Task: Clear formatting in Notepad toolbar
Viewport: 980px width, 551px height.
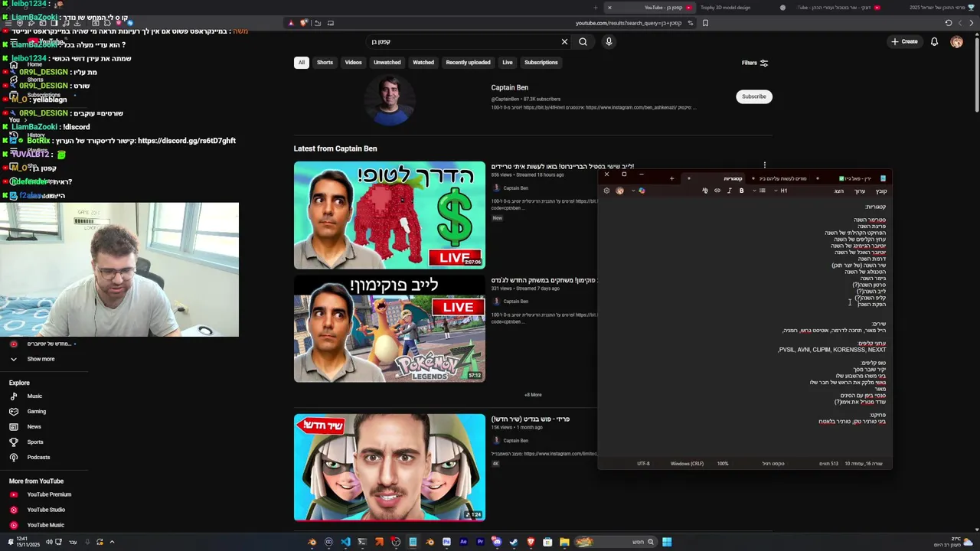Action: (x=705, y=191)
